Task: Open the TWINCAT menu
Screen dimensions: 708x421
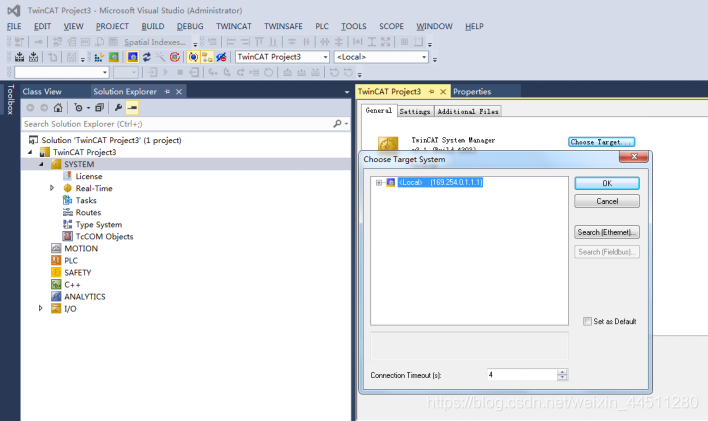Action: (233, 26)
